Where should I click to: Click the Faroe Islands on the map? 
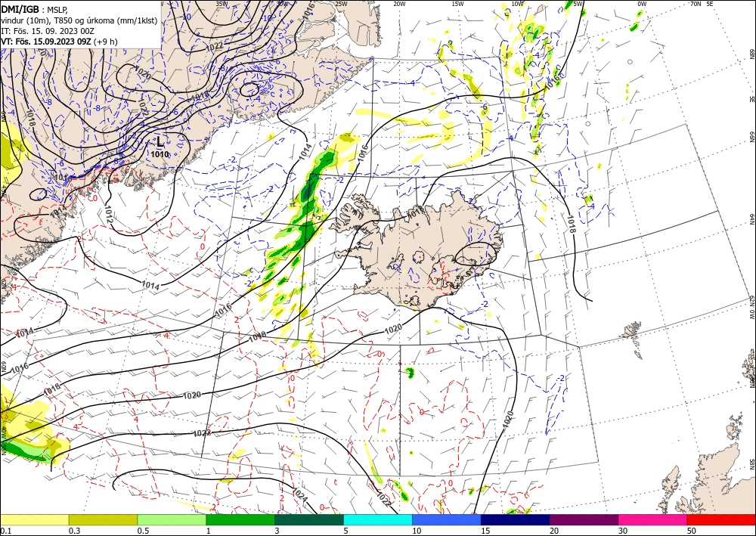[x=634, y=339]
